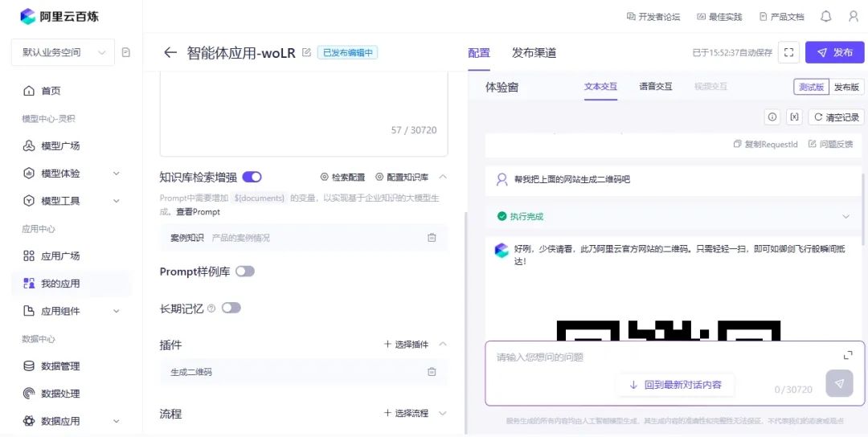
Task: Click the info circle icon in test window
Action: click(x=772, y=116)
